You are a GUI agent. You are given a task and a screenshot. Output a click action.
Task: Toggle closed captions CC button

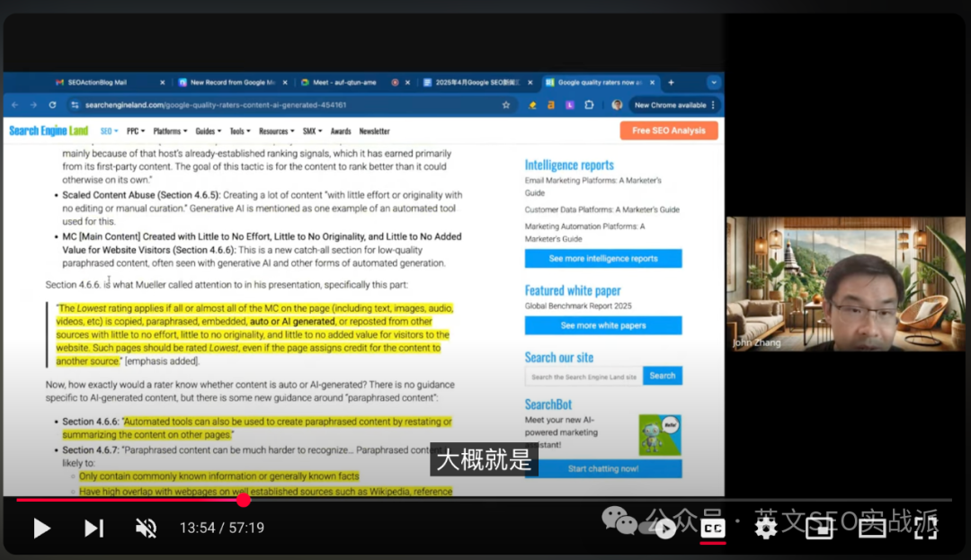point(713,528)
